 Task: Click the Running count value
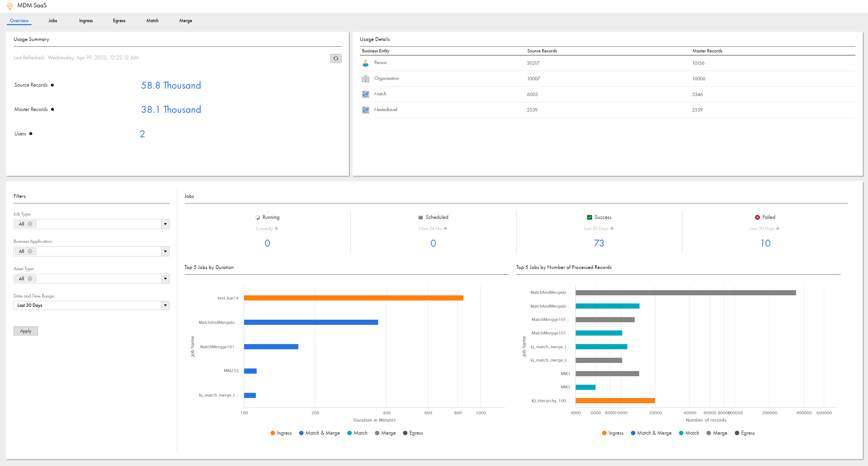267,243
